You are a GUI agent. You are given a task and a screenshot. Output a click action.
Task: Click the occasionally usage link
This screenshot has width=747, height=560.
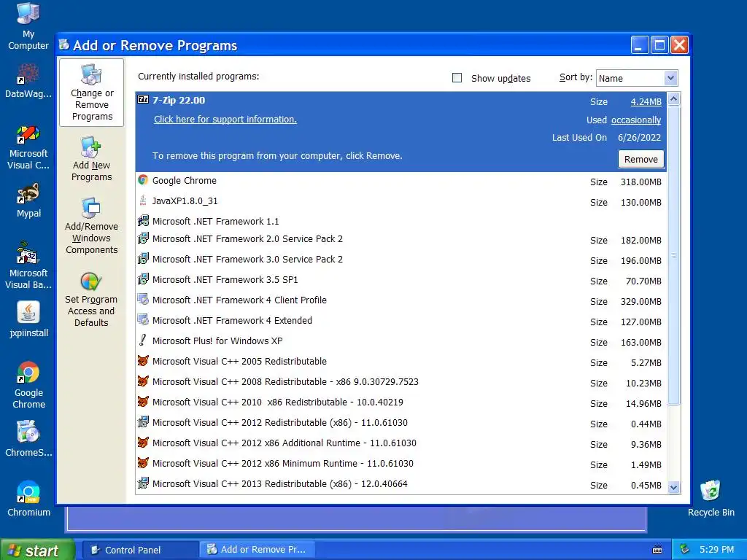(636, 120)
